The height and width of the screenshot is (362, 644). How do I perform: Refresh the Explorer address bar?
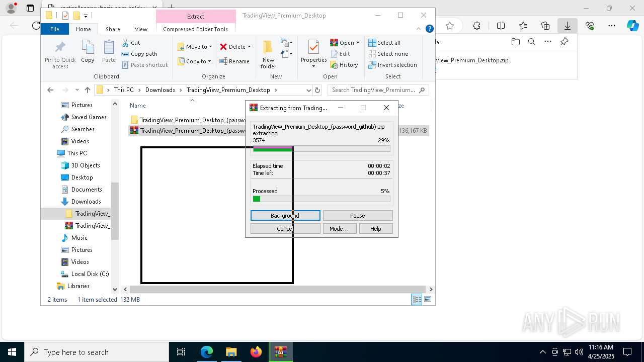pos(317,90)
